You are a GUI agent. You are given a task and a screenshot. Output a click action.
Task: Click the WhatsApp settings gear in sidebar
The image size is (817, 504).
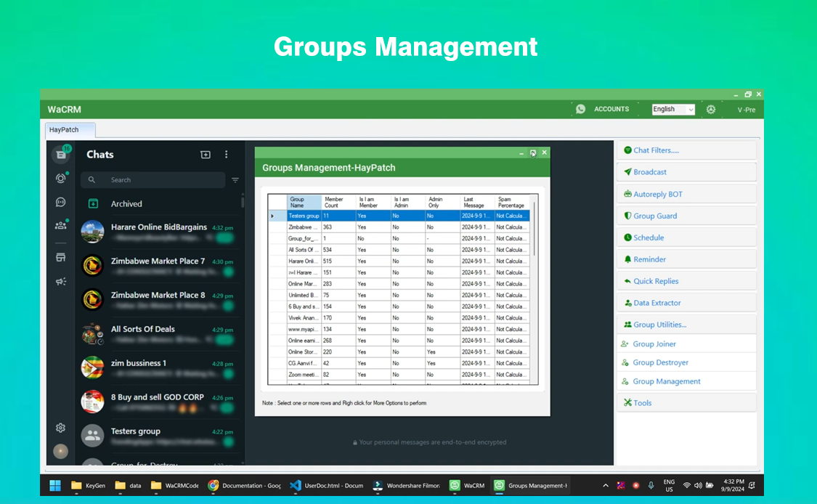(x=61, y=428)
